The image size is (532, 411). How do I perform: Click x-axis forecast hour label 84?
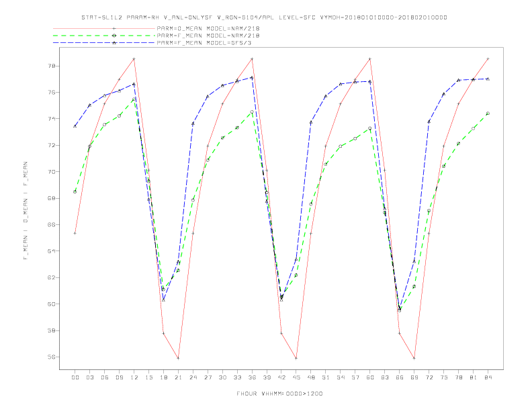point(488,377)
